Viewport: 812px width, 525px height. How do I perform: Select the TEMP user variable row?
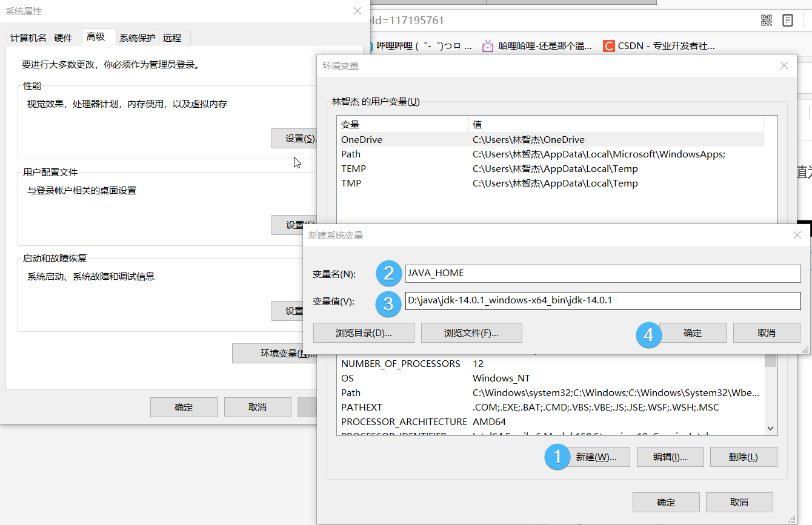550,168
